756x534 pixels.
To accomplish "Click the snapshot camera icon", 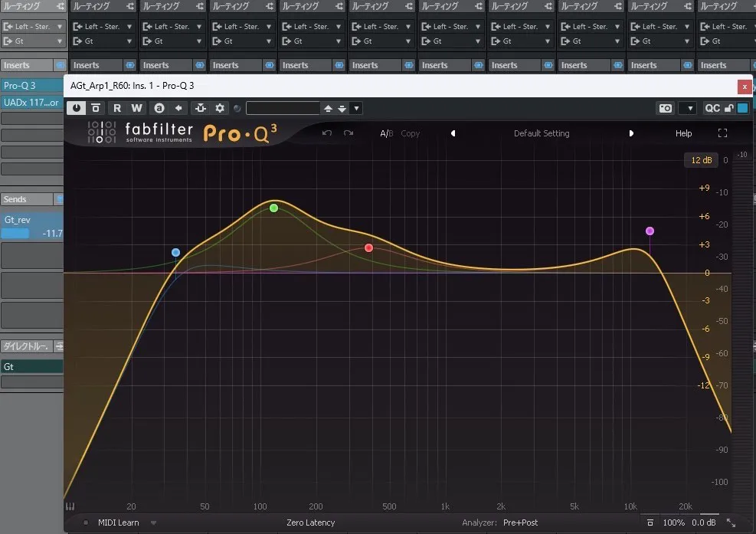I will point(665,108).
